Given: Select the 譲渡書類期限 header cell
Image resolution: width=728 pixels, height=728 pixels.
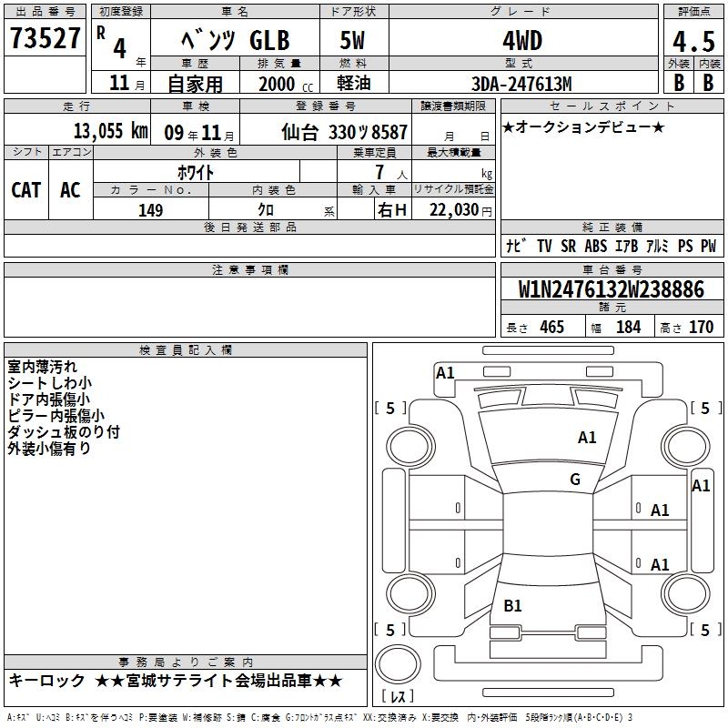Looking at the screenshot, I should (453, 106).
